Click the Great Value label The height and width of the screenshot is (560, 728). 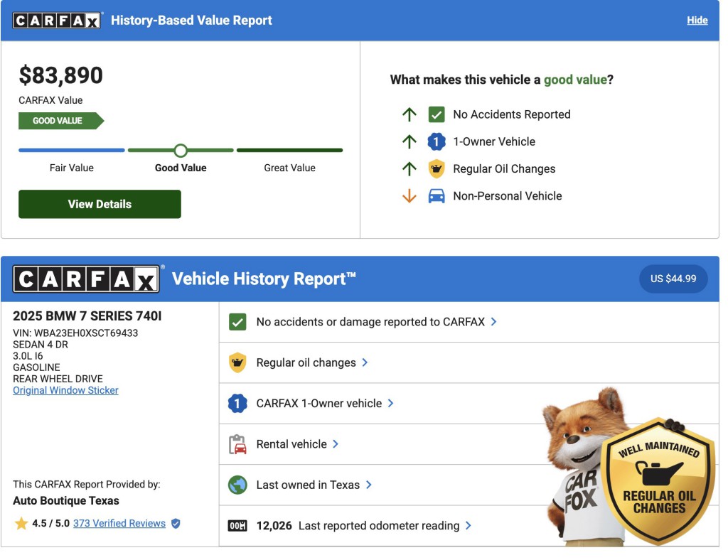290,168
